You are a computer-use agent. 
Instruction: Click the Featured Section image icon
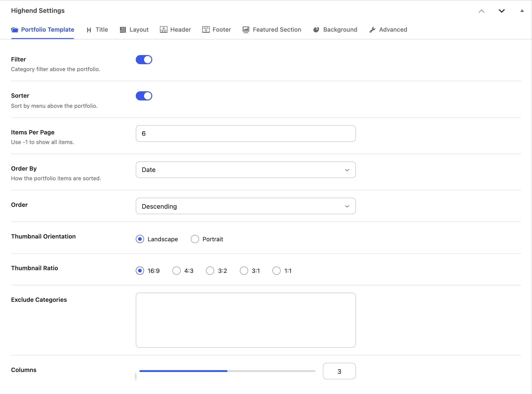pyautogui.click(x=246, y=30)
